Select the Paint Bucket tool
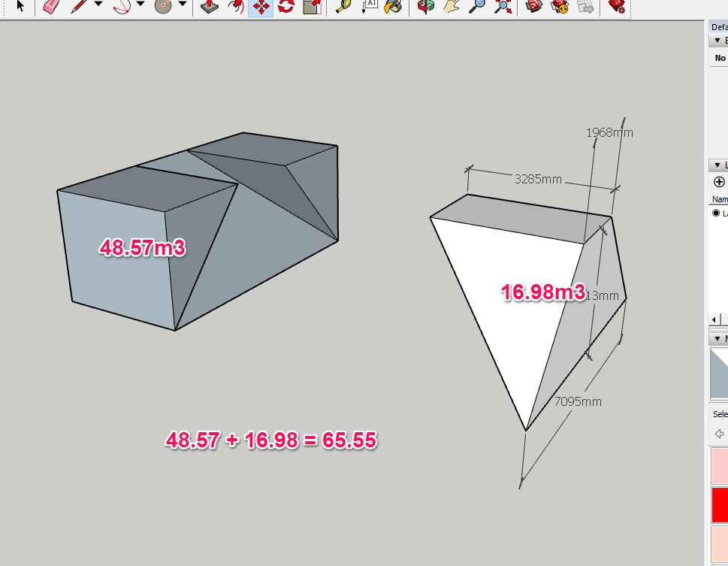The height and width of the screenshot is (566, 728). [x=392, y=7]
